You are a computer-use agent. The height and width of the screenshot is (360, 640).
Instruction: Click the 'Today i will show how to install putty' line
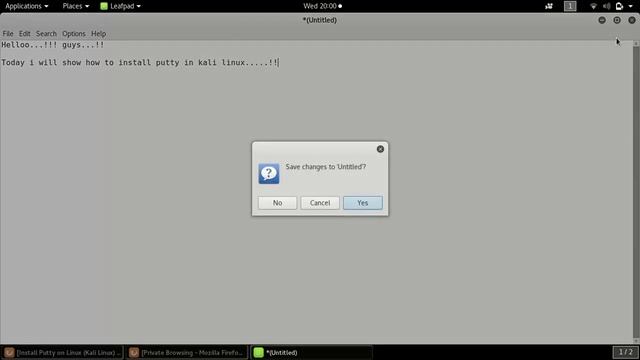140,62
